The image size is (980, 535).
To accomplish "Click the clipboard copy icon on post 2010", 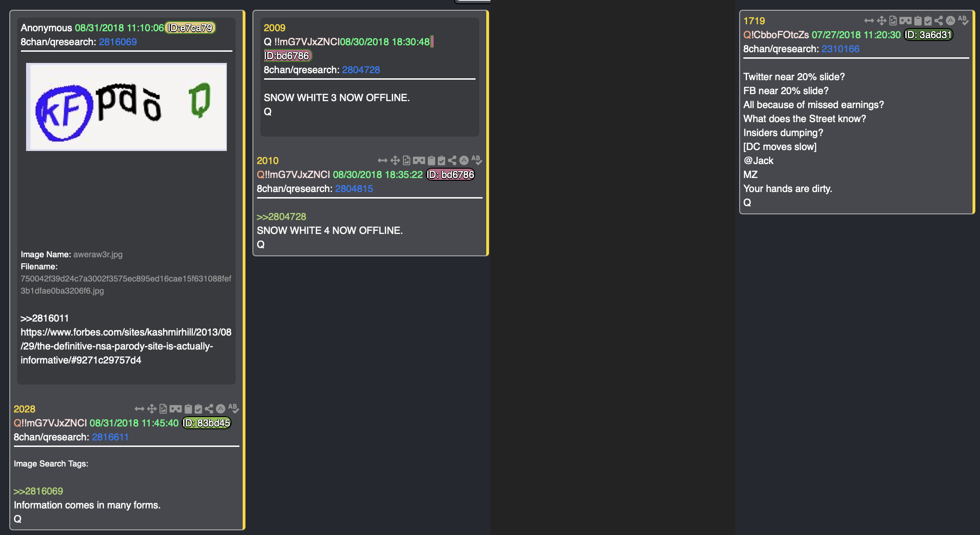I will tap(431, 161).
